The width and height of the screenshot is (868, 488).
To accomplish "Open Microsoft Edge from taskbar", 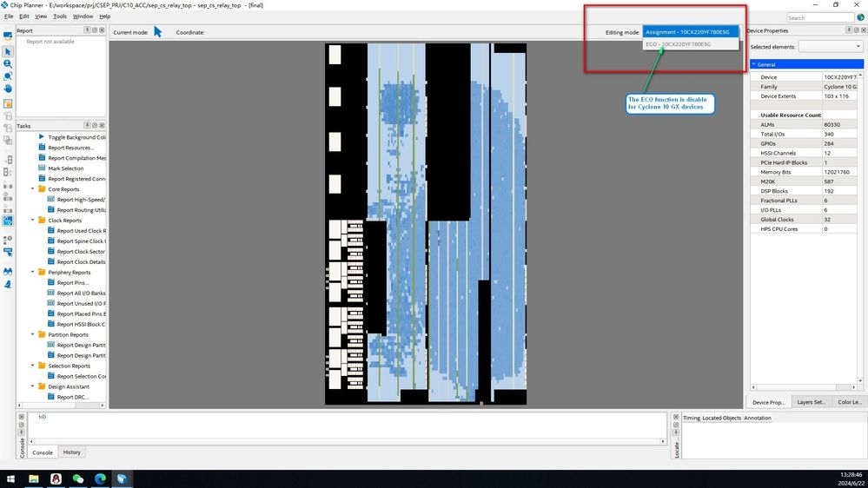I will (x=100, y=478).
